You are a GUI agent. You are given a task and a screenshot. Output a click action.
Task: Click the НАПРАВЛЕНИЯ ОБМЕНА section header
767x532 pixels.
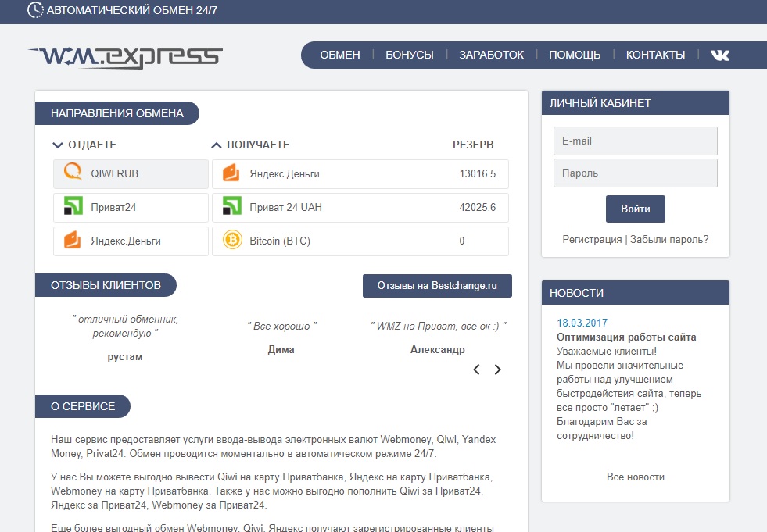click(117, 113)
